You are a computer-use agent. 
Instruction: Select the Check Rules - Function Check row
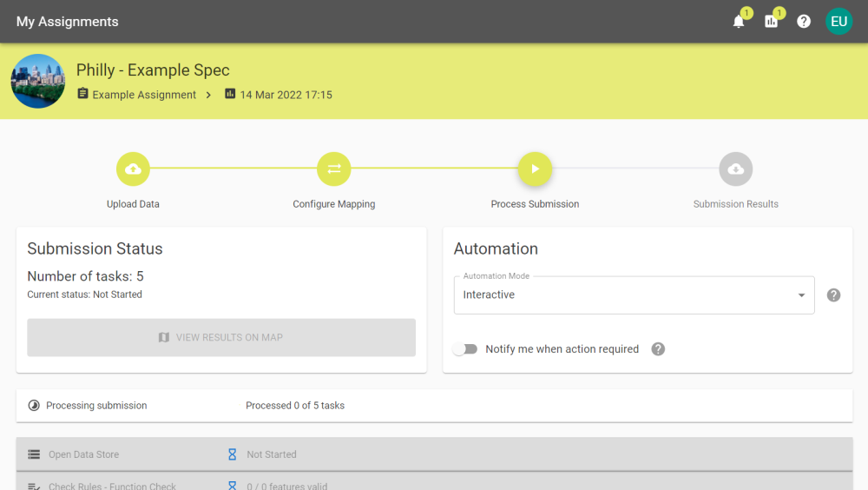(x=434, y=483)
